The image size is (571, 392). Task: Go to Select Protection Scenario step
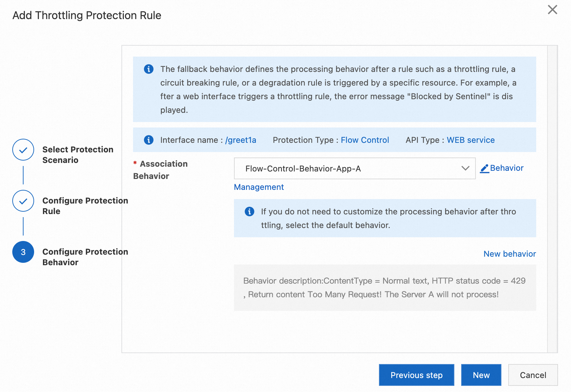click(78, 155)
